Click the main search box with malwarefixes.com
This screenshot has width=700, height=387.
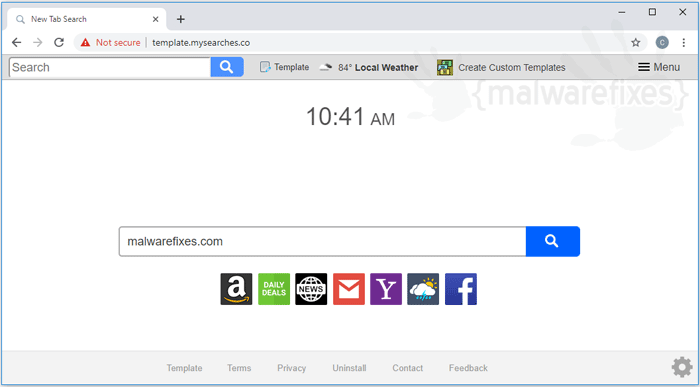pyautogui.click(x=322, y=241)
